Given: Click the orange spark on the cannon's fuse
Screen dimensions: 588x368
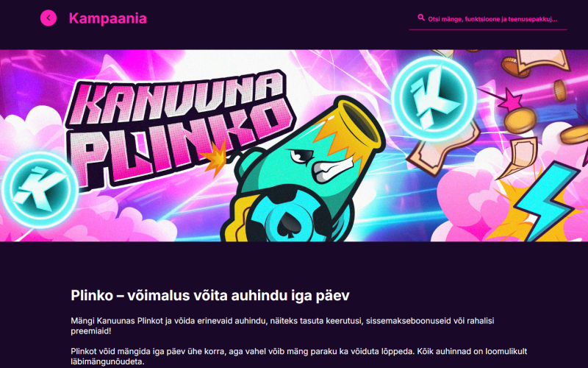Looking at the screenshot, I should pos(215,157).
